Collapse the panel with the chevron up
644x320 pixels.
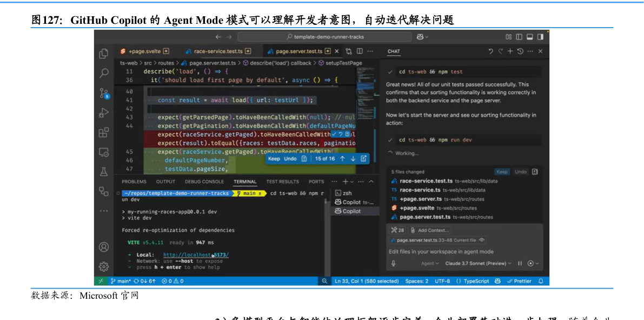pos(371,181)
